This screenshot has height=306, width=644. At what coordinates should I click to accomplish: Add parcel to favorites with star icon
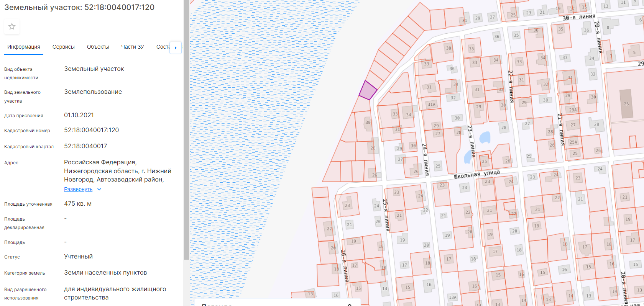click(12, 26)
